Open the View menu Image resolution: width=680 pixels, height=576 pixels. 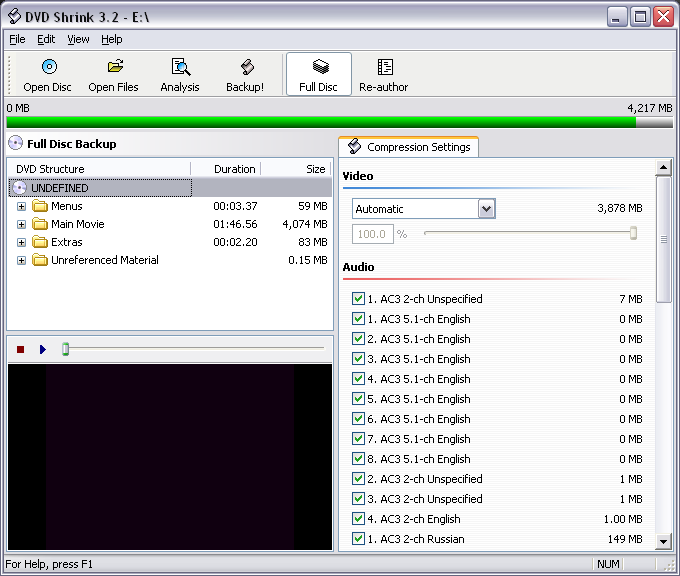(78, 39)
